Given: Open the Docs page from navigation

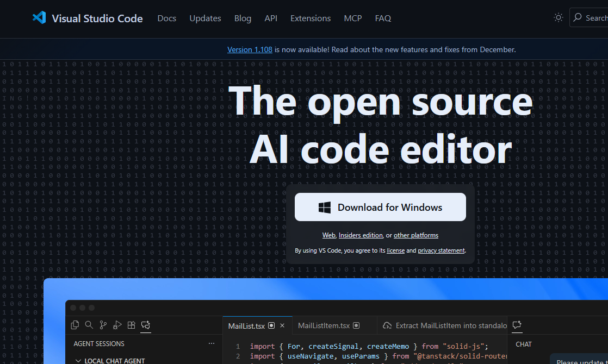Looking at the screenshot, I should pyautogui.click(x=166, y=18).
